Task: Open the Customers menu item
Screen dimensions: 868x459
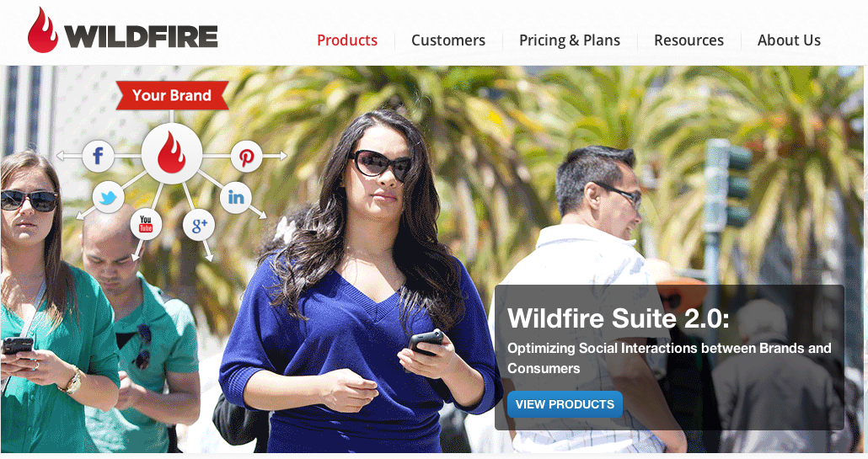Action: (448, 40)
